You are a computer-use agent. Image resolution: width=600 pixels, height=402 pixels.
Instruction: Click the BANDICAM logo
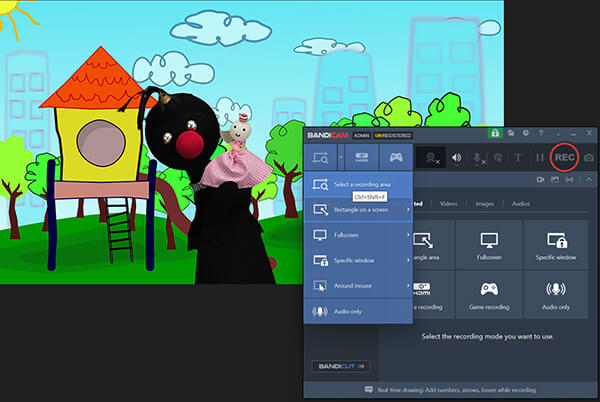click(328, 135)
